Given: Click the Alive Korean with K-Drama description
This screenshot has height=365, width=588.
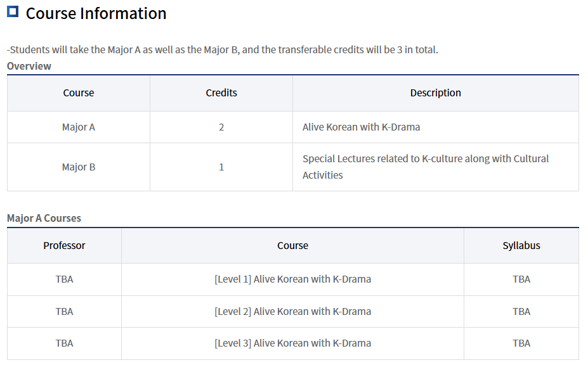Looking at the screenshot, I should [361, 127].
